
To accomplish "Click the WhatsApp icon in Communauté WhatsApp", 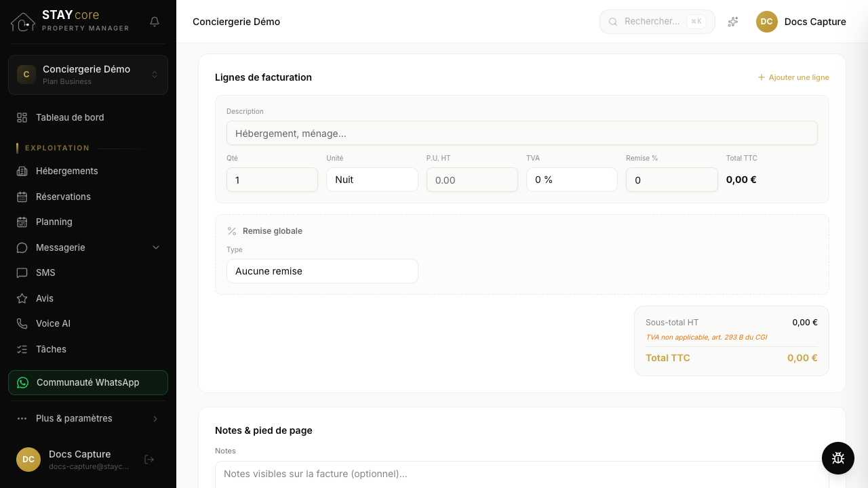I will 23,382.
